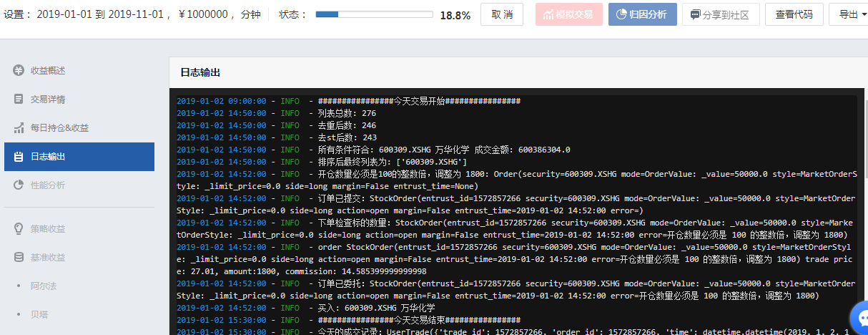The image size is (868, 335).
Task: Click the 今天交易结束 log line
Action: (x=348, y=320)
